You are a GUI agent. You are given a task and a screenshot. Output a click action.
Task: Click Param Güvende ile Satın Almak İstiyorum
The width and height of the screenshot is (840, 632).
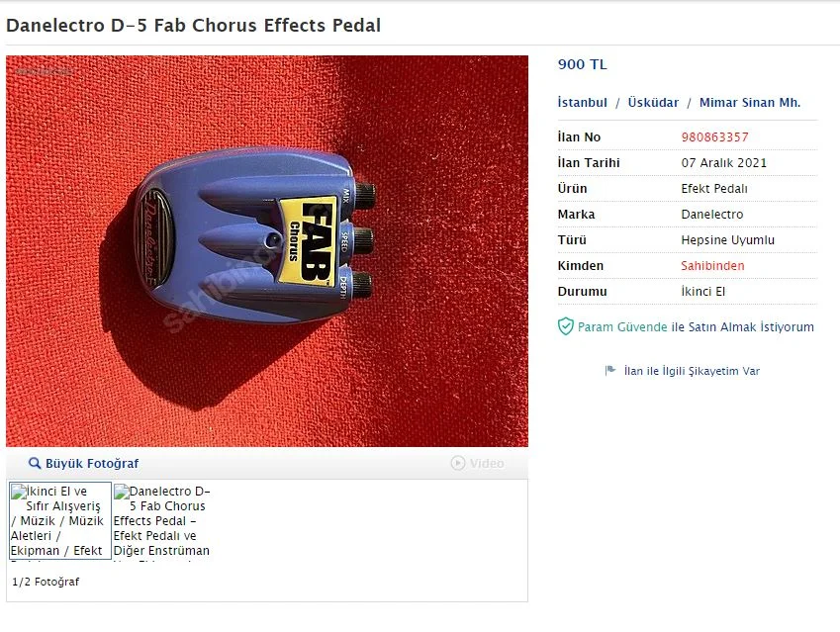coord(696,326)
